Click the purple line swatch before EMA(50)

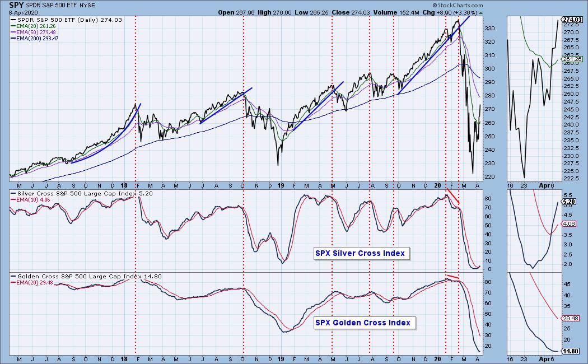coord(13,32)
